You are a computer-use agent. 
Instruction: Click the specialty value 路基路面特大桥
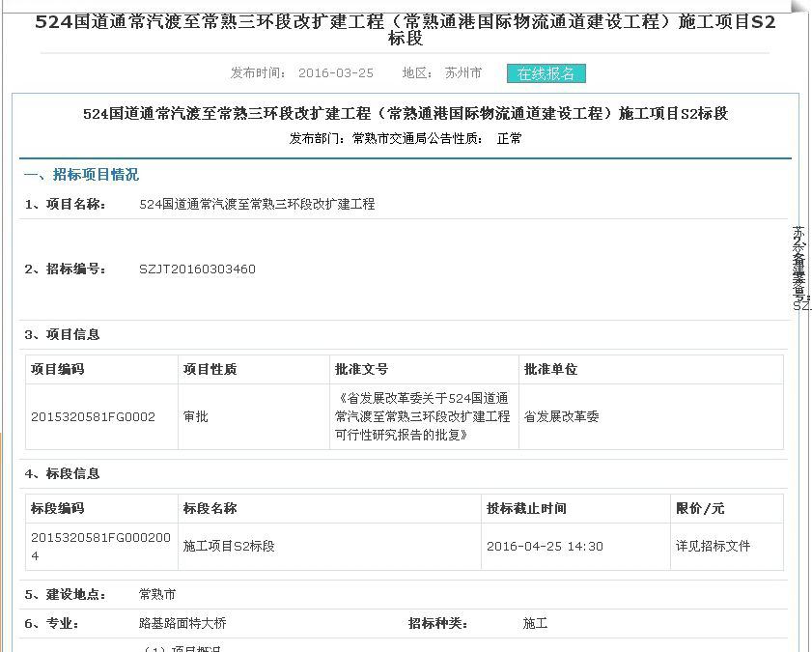(182, 624)
